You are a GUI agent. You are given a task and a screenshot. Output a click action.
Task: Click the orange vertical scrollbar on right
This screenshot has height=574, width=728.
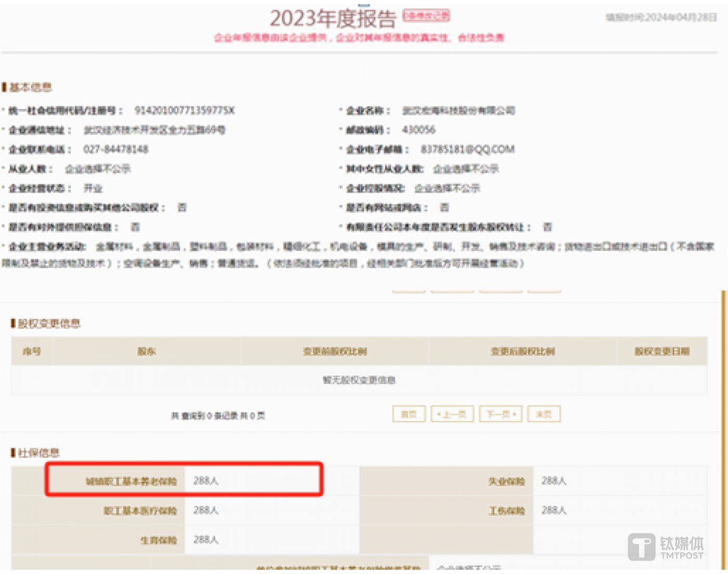[723, 416]
